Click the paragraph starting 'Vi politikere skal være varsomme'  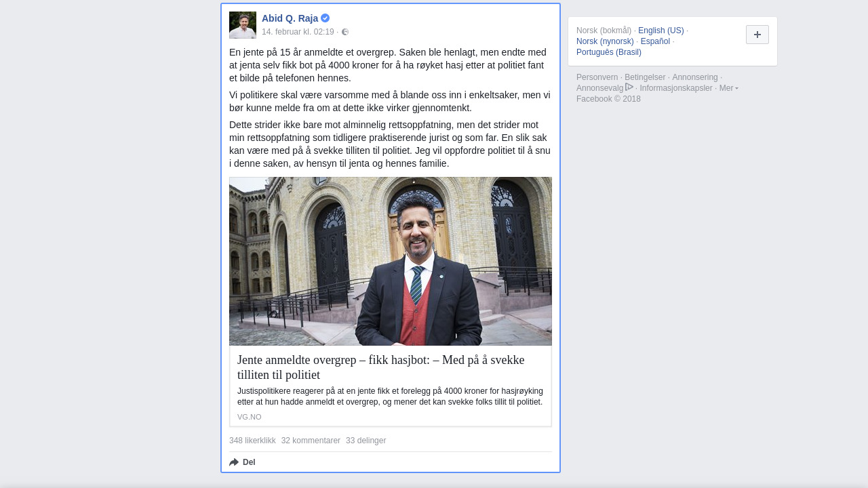390,102
